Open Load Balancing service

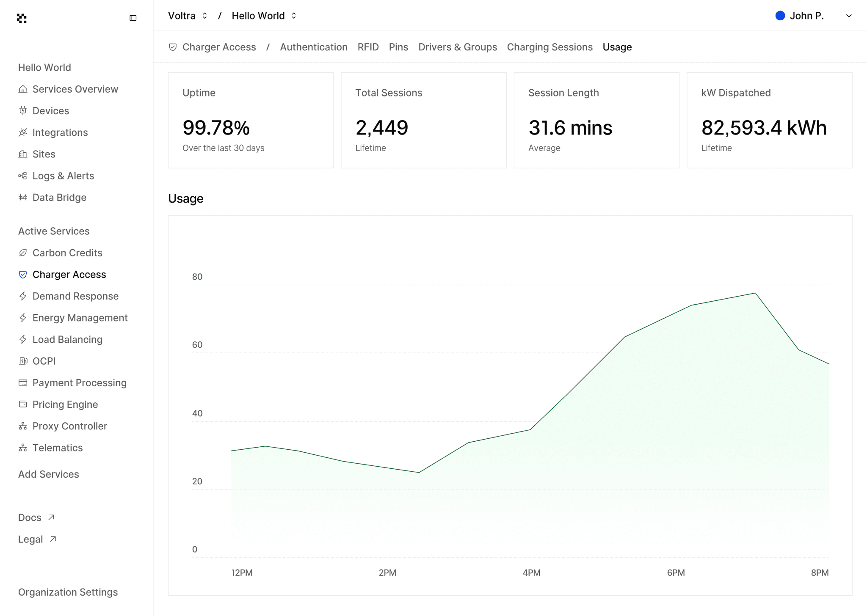(61, 339)
